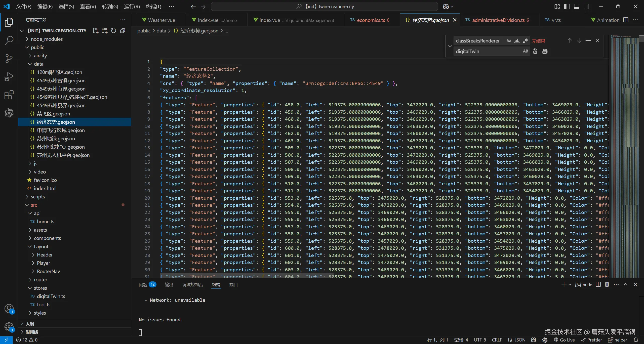
Task: Collapse the replace row chevron in find widget
Action: (x=450, y=46)
